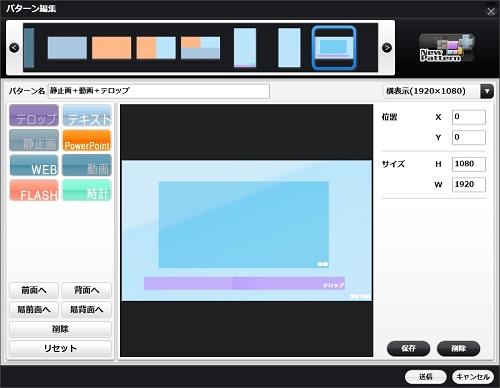
Task: Click the X position input field
Action: (469, 117)
